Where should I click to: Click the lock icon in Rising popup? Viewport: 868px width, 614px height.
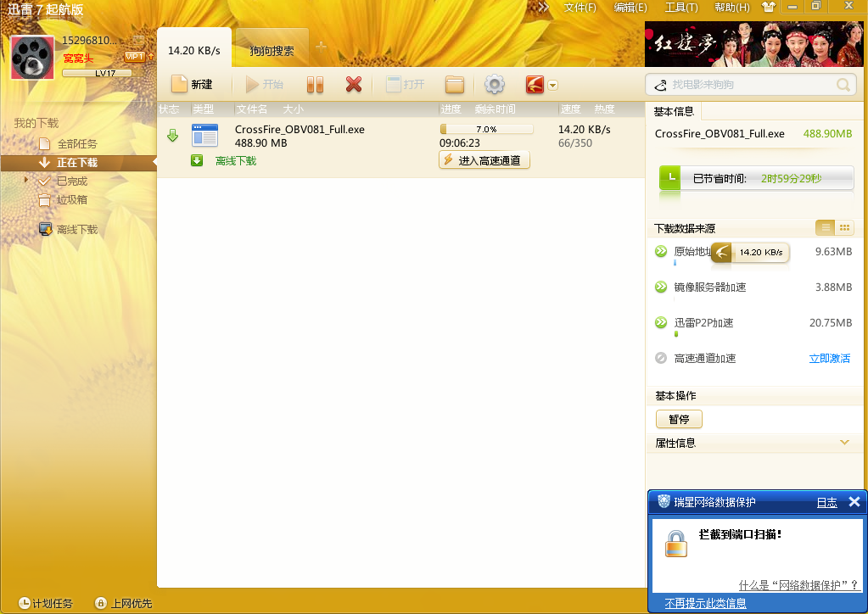pyautogui.click(x=675, y=544)
